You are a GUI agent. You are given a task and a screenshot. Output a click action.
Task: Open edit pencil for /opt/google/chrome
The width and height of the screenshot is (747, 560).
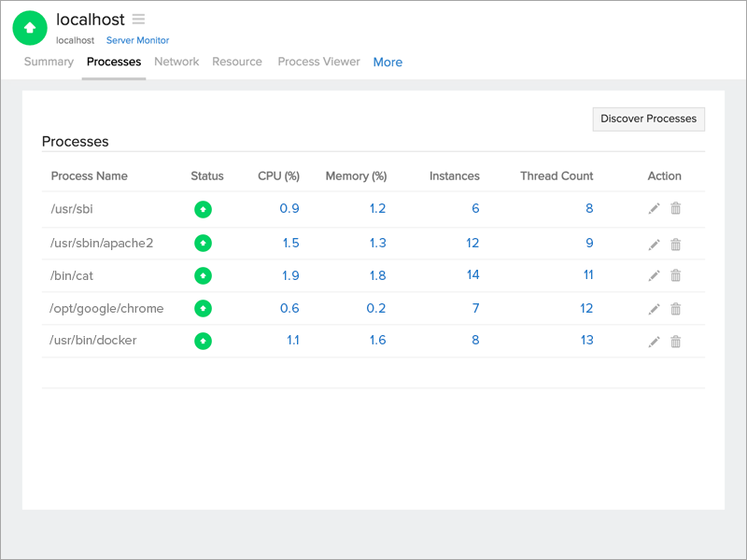tap(654, 308)
